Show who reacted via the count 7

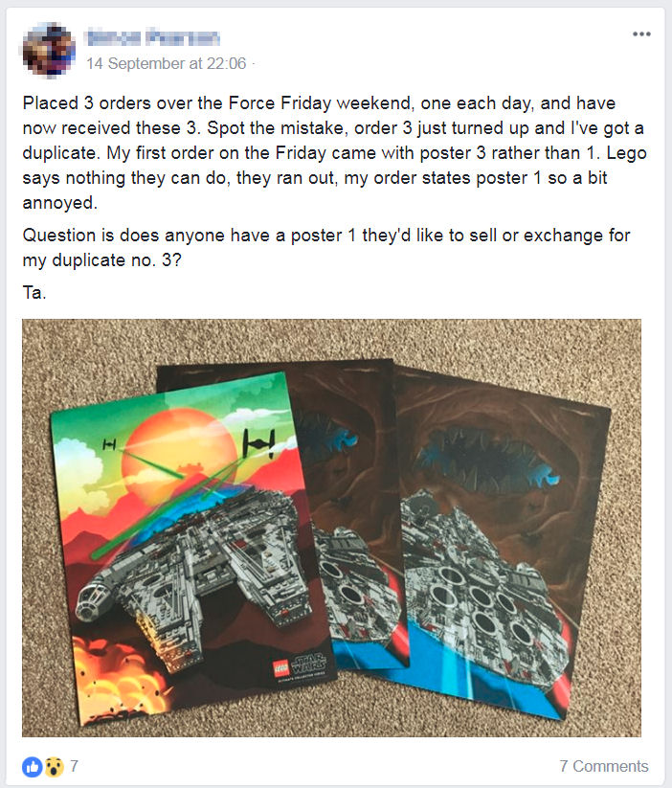click(x=74, y=766)
